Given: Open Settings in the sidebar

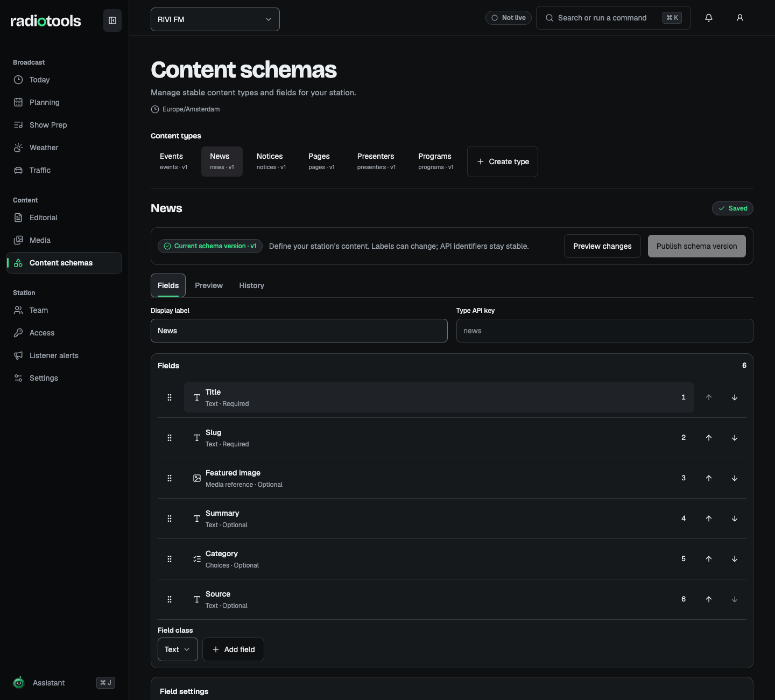Looking at the screenshot, I should [x=65, y=378].
